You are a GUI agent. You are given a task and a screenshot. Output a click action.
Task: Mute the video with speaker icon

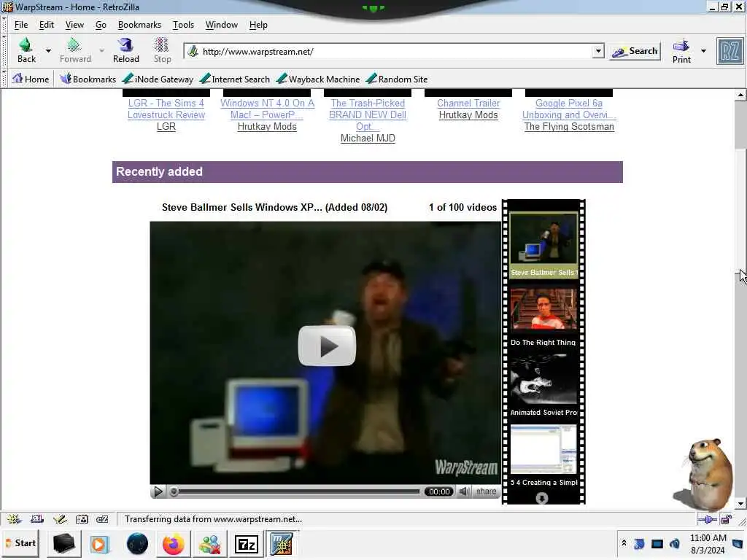[463, 491]
